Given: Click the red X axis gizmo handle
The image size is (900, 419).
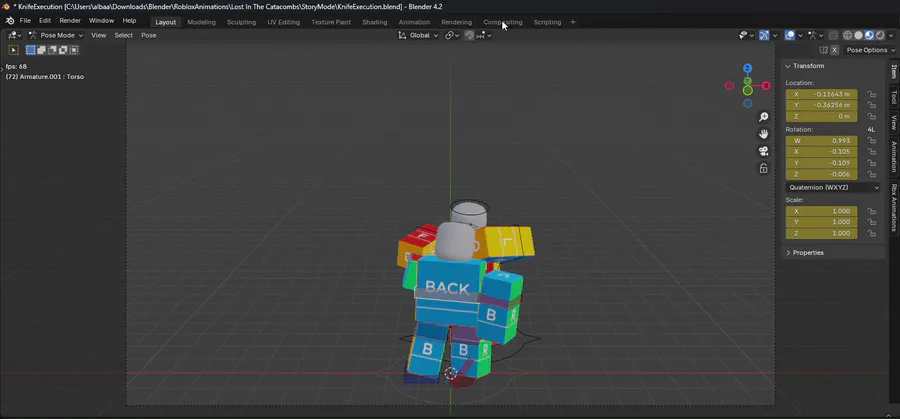Looking at the screenshot, I should [766, 86].
